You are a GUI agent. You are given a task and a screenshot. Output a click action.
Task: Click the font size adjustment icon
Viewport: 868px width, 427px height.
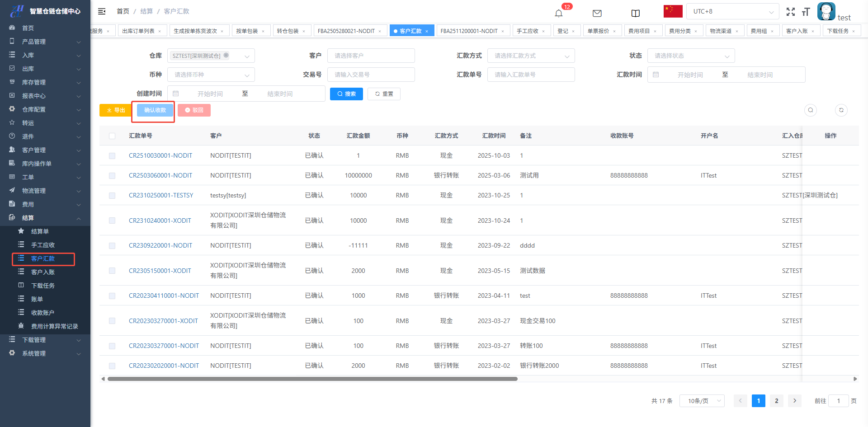[806, 12]
